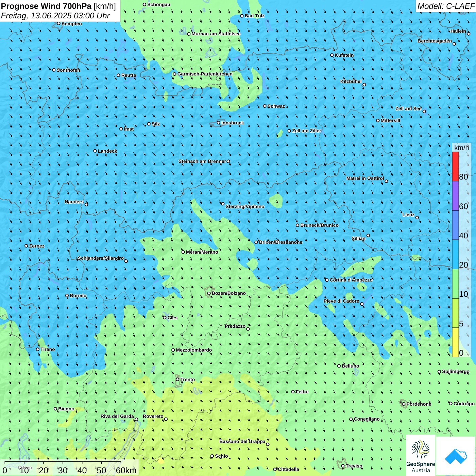The width and height of the screenshot is (476, 476).
Task: Click the Cles city label
Action: 172,318
